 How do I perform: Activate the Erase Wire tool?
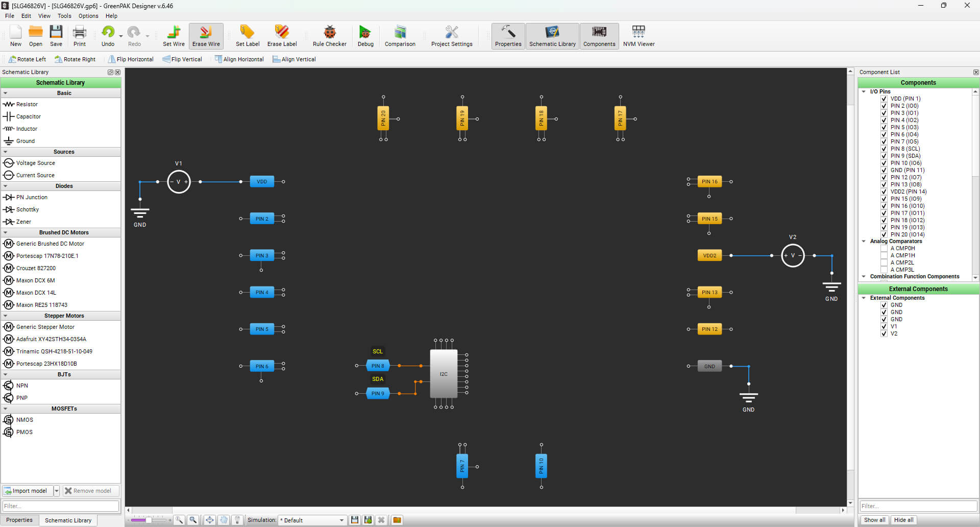(206, 36)
